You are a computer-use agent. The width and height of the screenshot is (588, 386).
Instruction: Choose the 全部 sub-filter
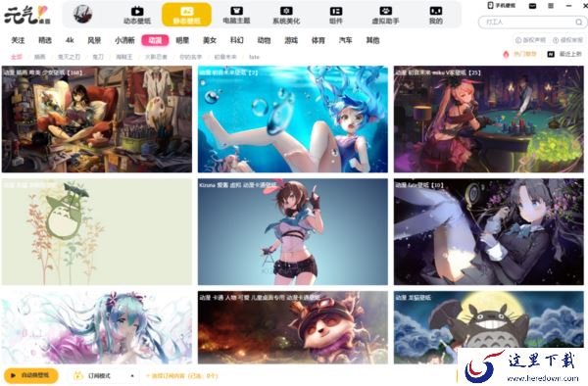click(17, 57)
